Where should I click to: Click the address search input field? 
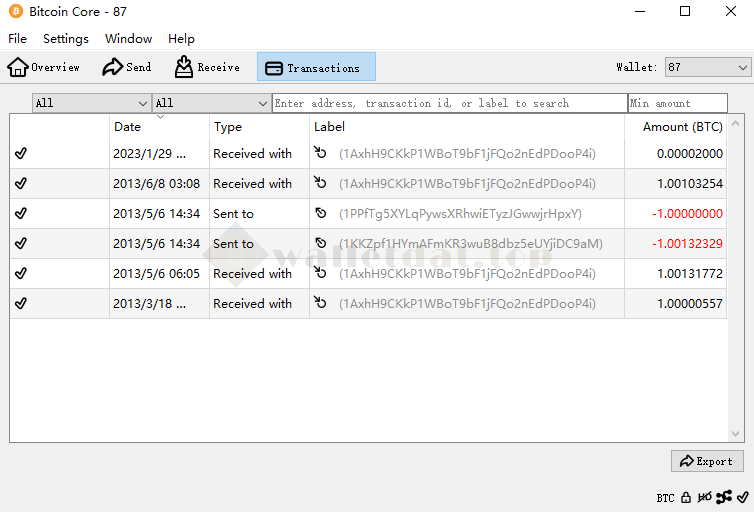point(449,103)
